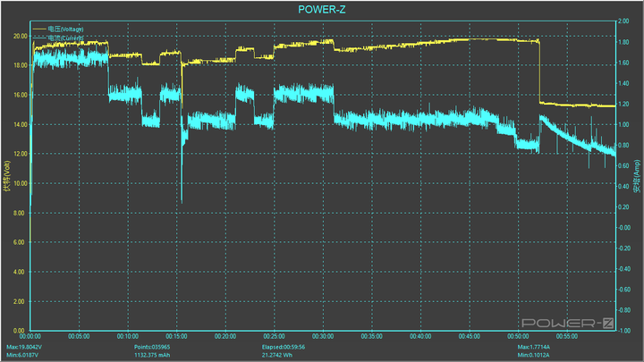Click the 00:25:00 time axis label
The width and height of the screenshot is (644, 362).
pyautogui.click(x=275, y=336)
